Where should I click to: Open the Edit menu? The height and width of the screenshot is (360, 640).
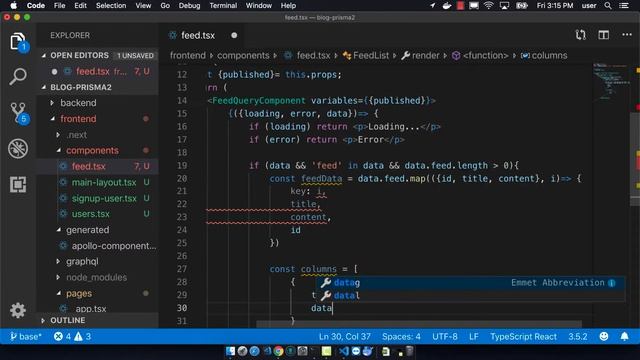click(80, 6)
